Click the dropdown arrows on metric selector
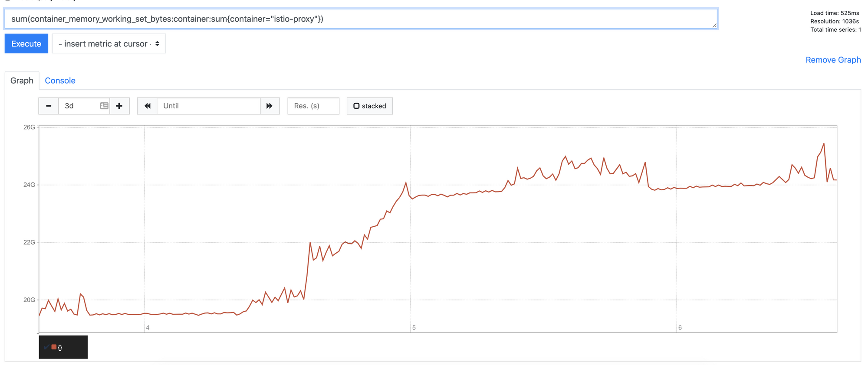The width and height of the screenshot is (868, 365). pos(157,44)
